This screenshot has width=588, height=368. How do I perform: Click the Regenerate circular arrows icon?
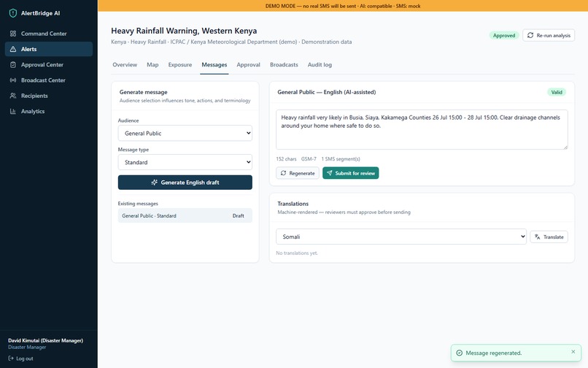[x=284, y=173]
